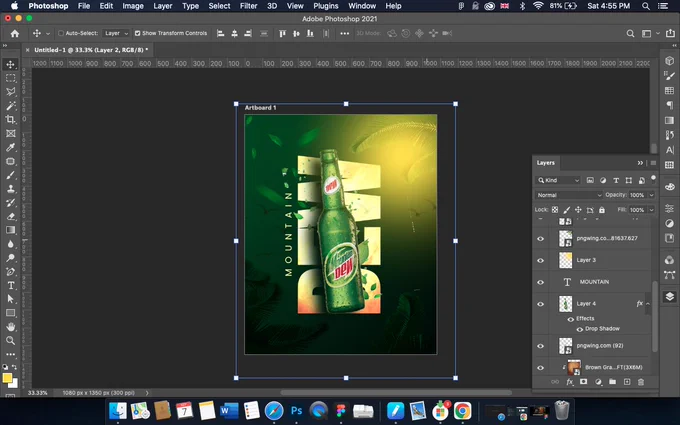The image size is (680, 425).
Task: Open the Layers panel menu
Action: click(x=653, y=163)
